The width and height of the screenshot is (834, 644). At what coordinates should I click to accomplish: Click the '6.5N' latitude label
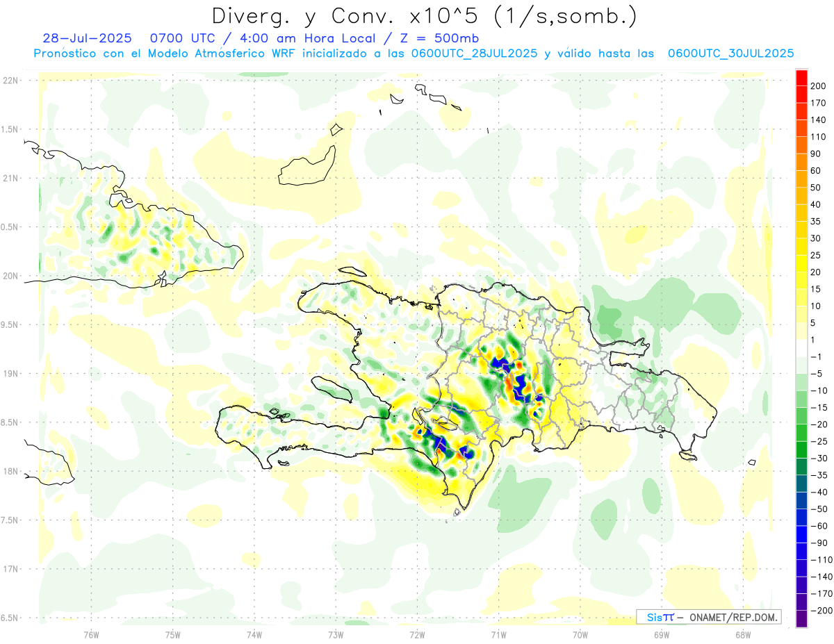click(x=10, y=618)
